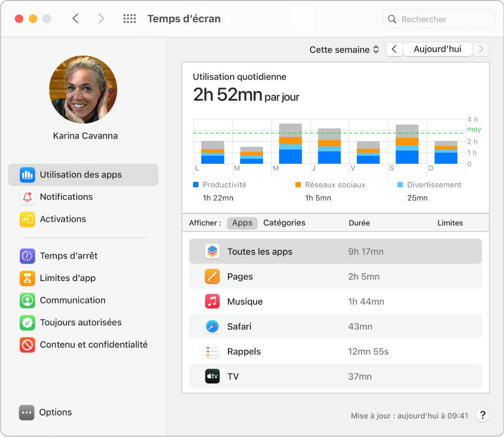The width and height of the screenshot is (504, 437).
Task: Click the right chevron next to Aujourd'hui
Action: (480, 49)
